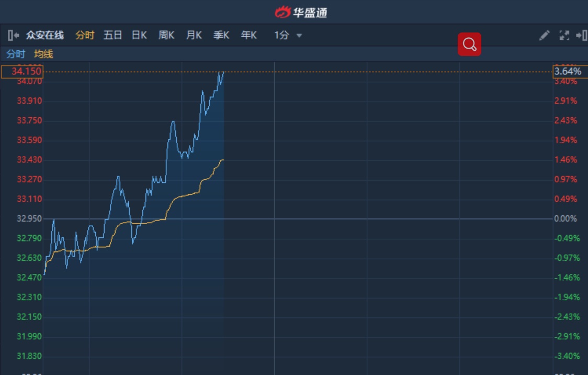
Task: Open the 1分 period selector
Action: 282,35
